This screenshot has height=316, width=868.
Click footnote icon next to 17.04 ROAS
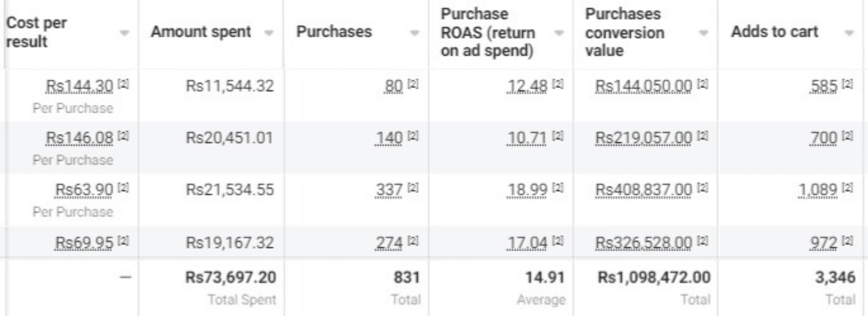click(x=558, y=241)
